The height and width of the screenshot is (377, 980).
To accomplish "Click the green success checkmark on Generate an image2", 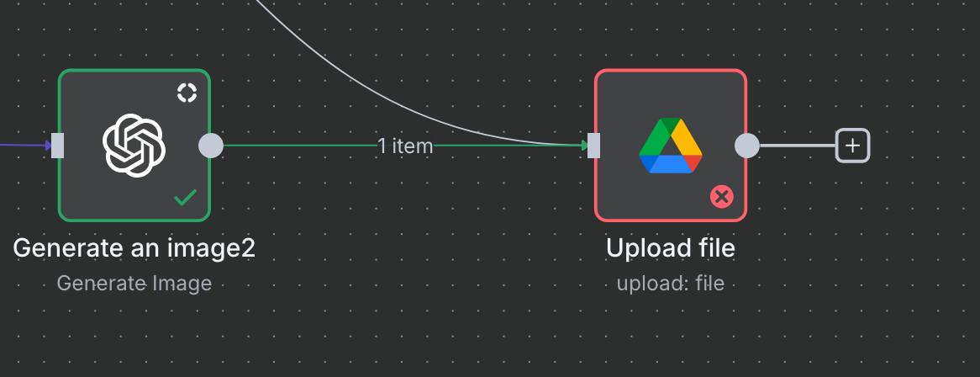I will [x=186, y=197].
